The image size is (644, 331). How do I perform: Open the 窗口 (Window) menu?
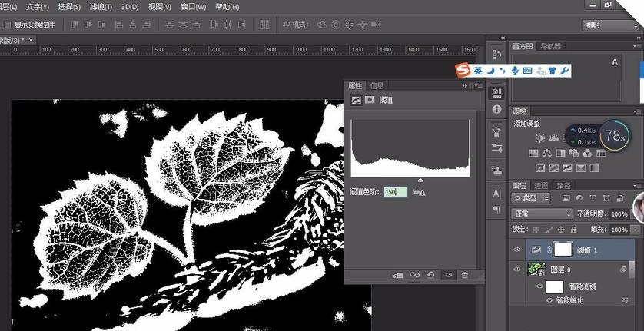click(x=194, y=7)
